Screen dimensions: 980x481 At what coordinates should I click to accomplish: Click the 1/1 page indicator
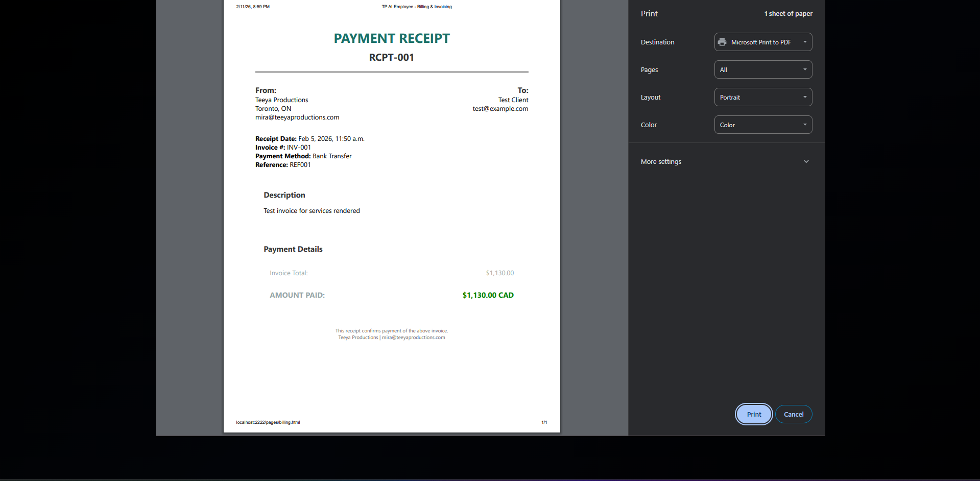click(544, 422)
